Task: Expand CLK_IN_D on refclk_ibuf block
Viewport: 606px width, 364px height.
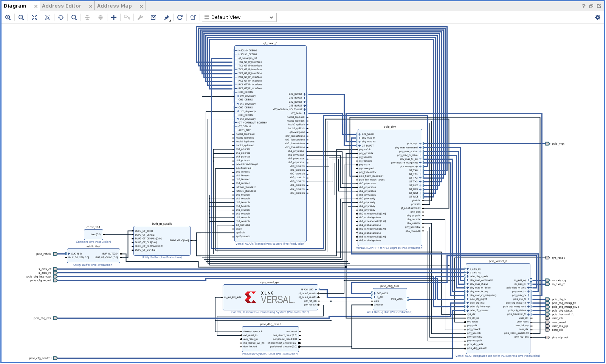Action: coord(69,254)
